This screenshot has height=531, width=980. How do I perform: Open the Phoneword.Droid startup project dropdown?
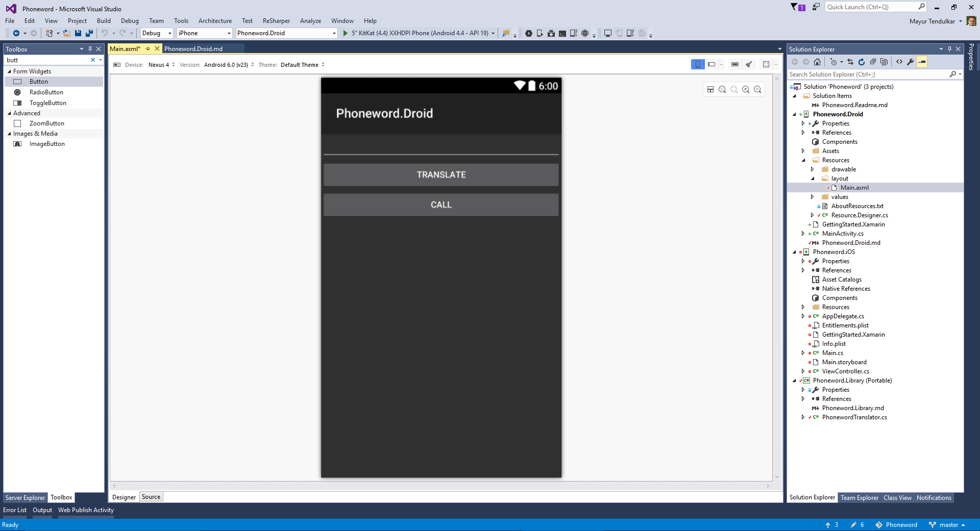(287, 33)
